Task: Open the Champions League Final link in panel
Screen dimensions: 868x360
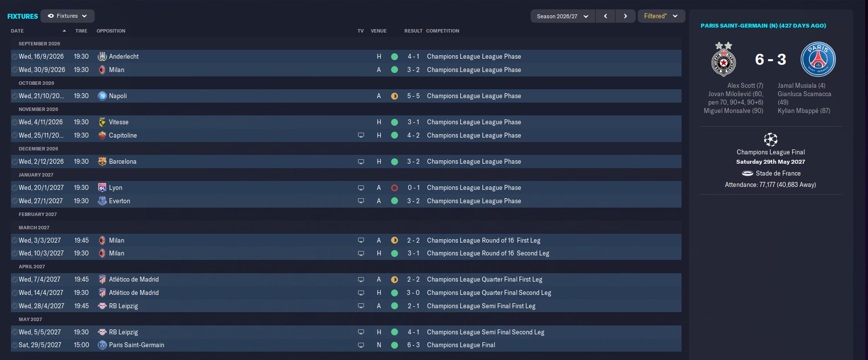Action: pos(770,152)
